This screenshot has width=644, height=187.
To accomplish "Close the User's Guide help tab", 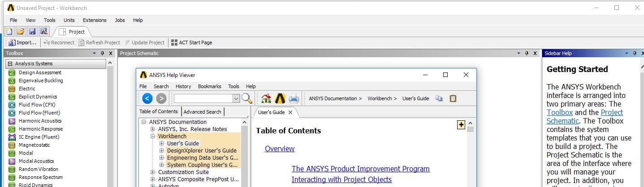I will click(290, 112).
